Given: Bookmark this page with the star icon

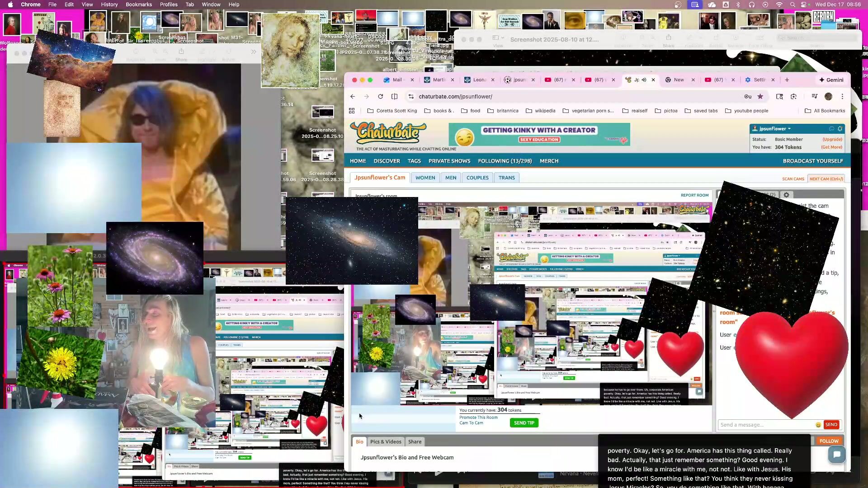Looking at the screenshot, I should tap(760, 96).
